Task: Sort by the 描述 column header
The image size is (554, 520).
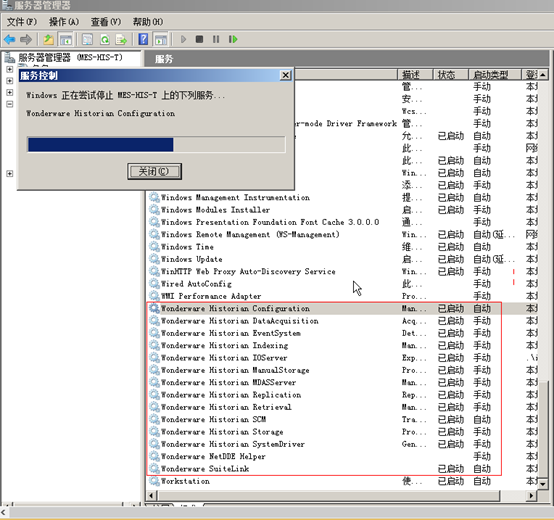Action: [416, 75]
